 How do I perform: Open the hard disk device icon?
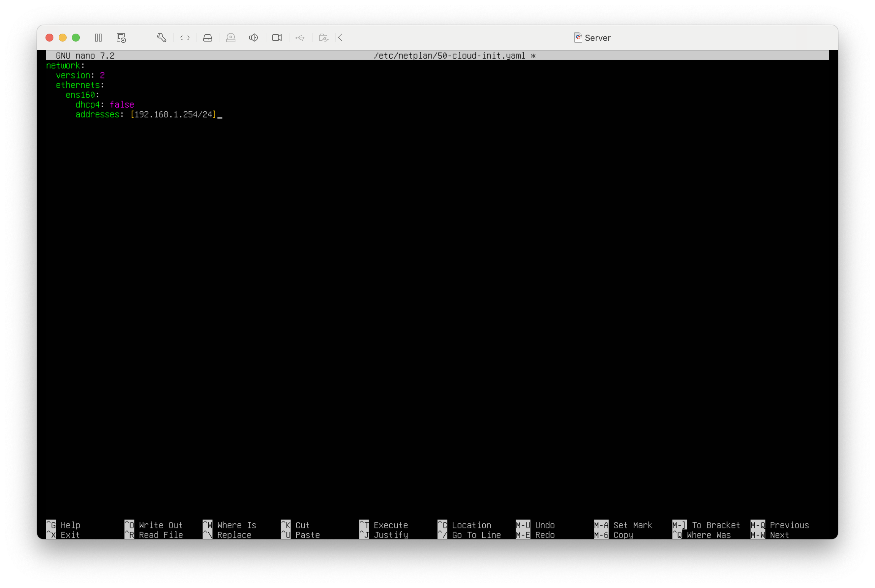[208, 38]
